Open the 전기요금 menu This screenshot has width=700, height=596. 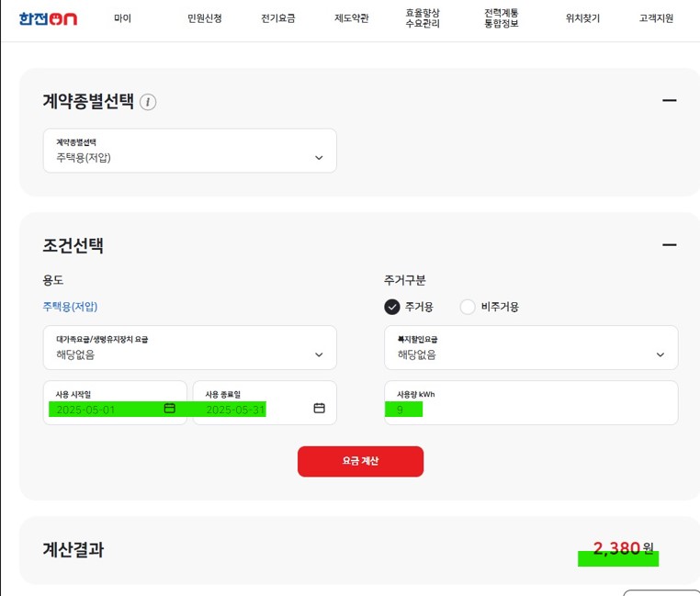click(278, 18)
